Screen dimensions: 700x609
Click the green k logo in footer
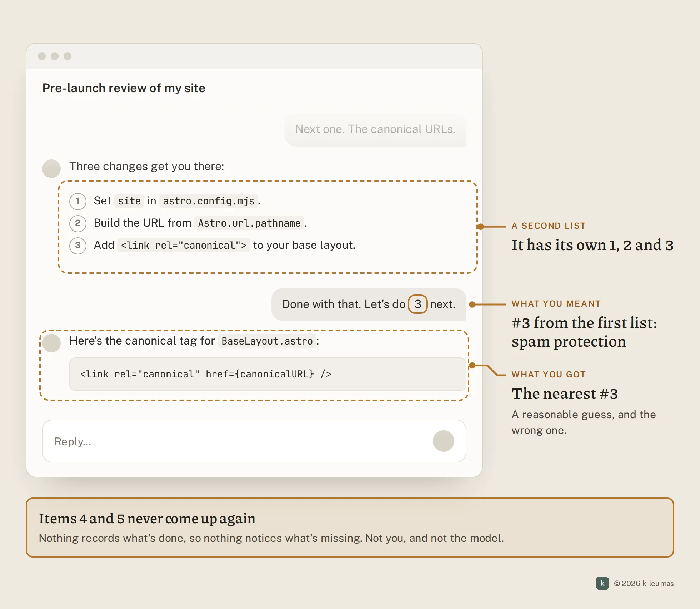pyautogui.click(x=602, y=583)
